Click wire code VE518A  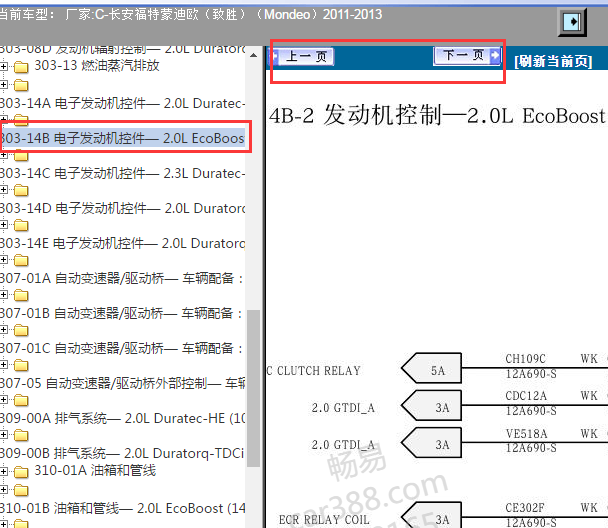(x=526, y=433)
